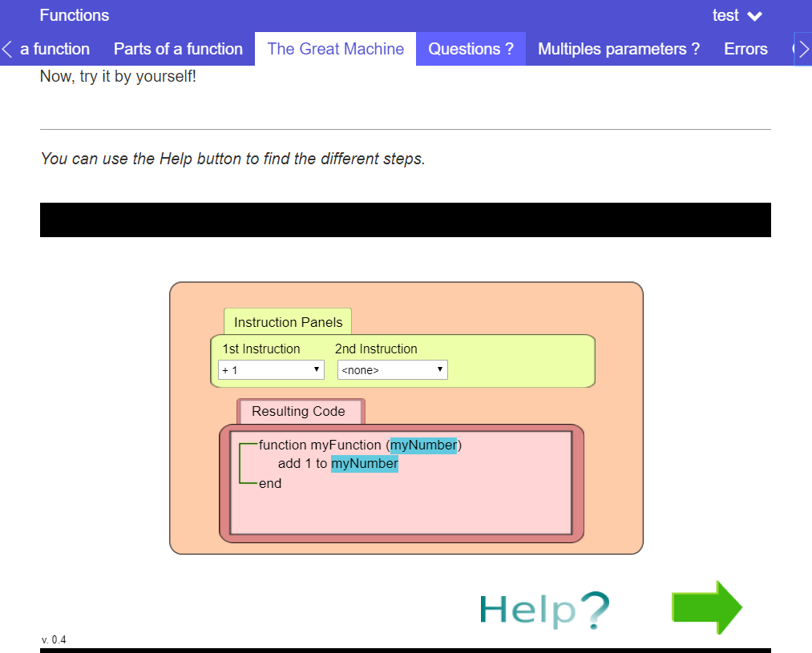This screenshot has width=812, height=653.
Task: Open the Multiples parameters ? tab
Action: (618, 49)
